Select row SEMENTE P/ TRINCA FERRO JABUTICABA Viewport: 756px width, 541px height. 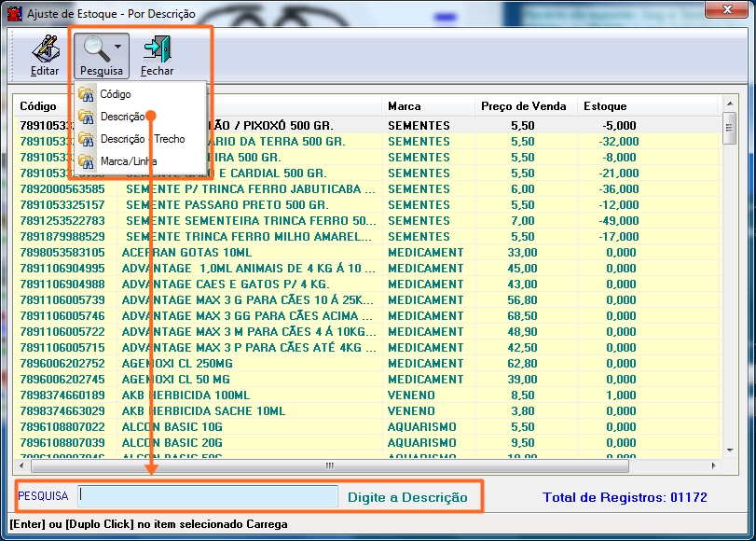pyautogui.click(x=367, y=189)
